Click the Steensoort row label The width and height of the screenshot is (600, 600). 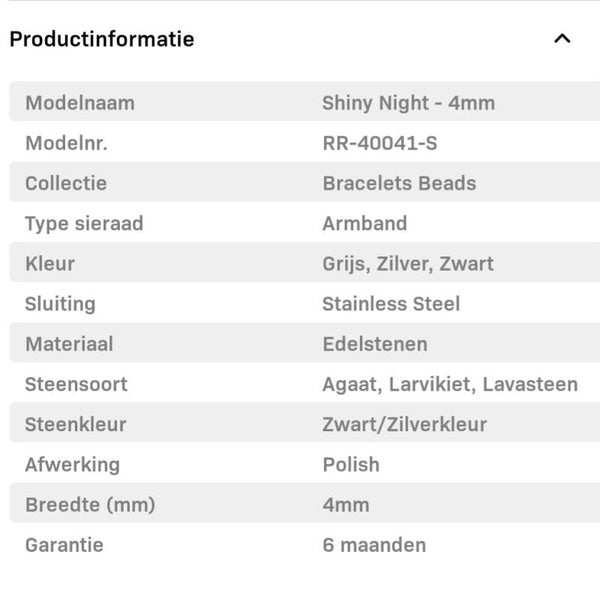76,384
